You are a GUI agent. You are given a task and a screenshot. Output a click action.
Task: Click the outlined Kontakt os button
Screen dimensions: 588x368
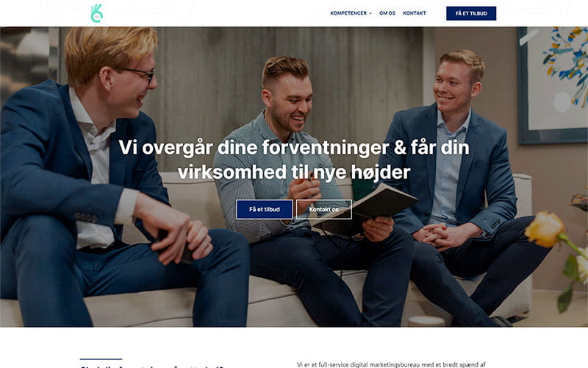(x=324, y=209)
